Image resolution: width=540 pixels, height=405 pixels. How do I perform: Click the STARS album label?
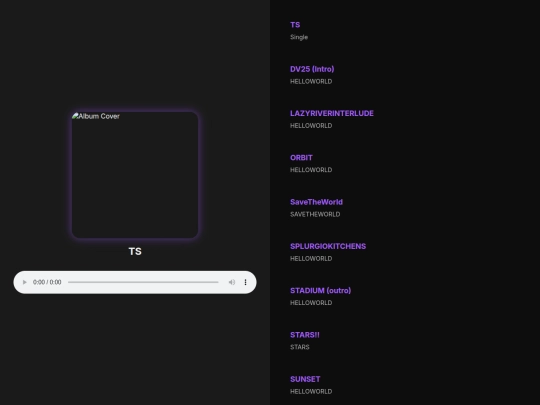300,347
